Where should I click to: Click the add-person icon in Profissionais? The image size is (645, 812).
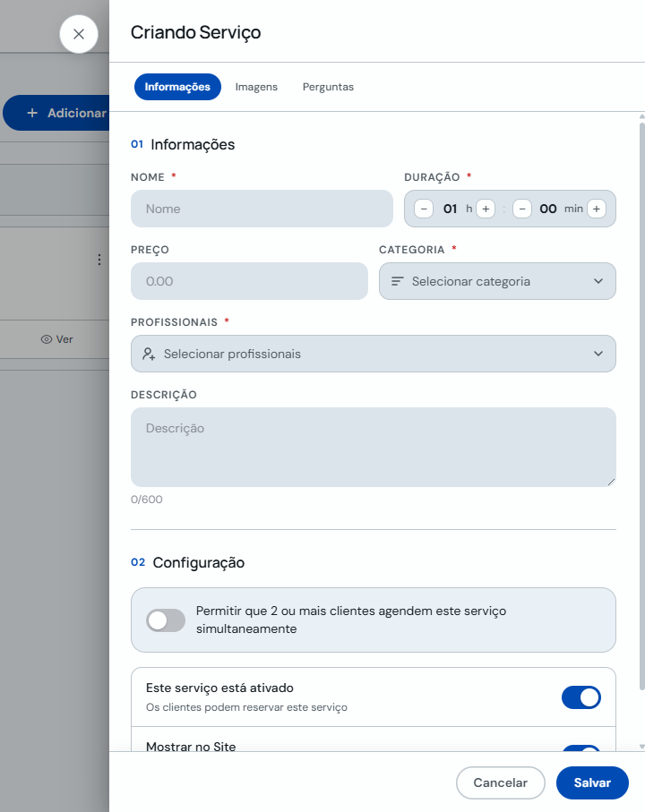[149, 354]
